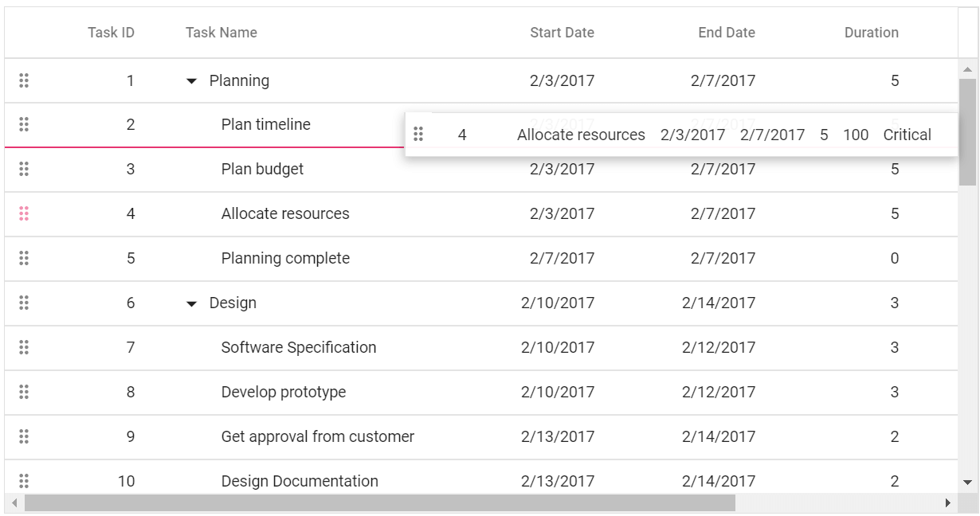980x516 pixels.
Task: Select the Design Documentation task cell
Action: click(300, 481)
